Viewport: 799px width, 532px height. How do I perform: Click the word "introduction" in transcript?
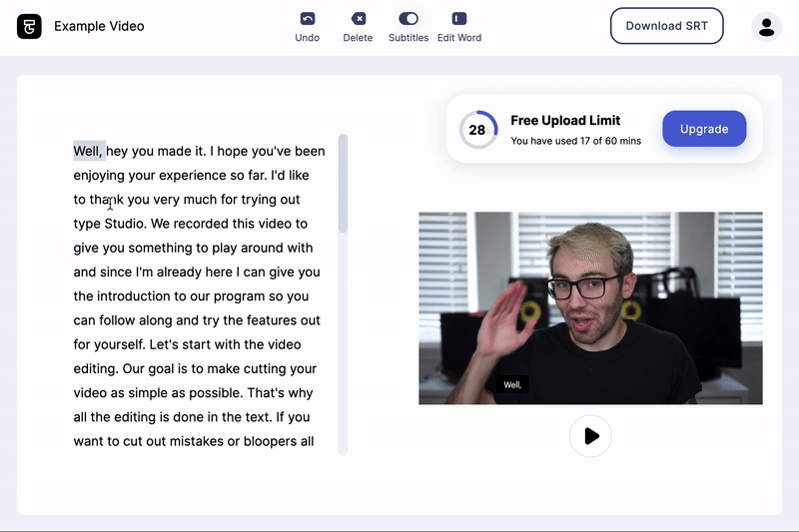(134, 296)
